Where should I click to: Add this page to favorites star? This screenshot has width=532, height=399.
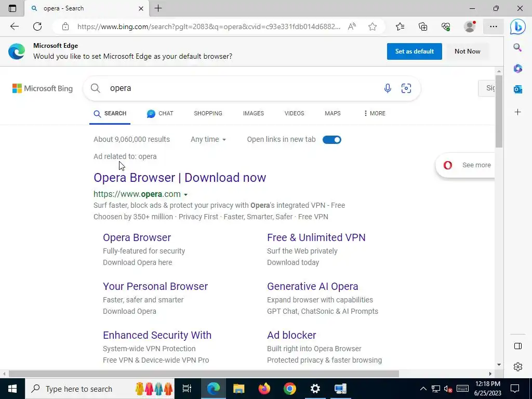[373, 26]
